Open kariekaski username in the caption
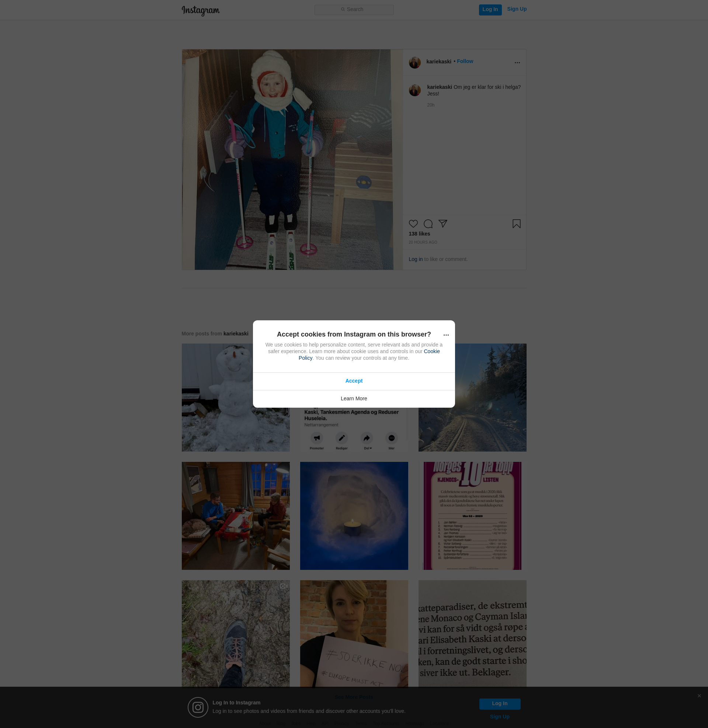 pos(440,87)
